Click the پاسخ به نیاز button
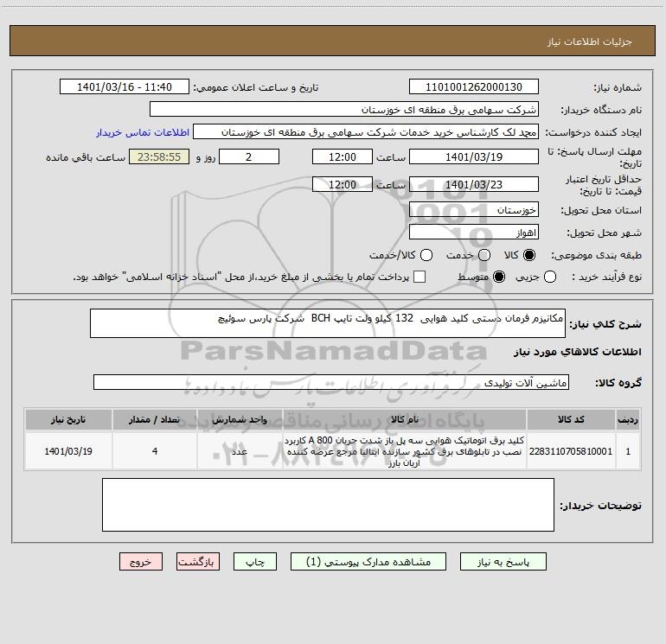The width and height of the screenshot is (666, 644). point(503,562)
